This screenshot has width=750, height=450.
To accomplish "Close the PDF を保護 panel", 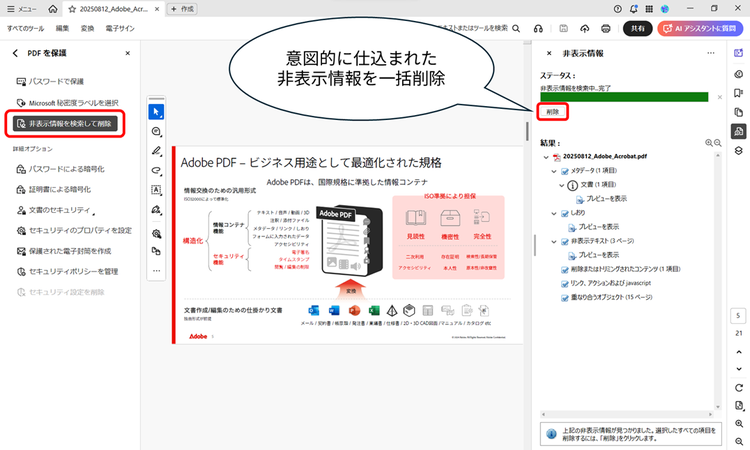I will pos(128,53).
